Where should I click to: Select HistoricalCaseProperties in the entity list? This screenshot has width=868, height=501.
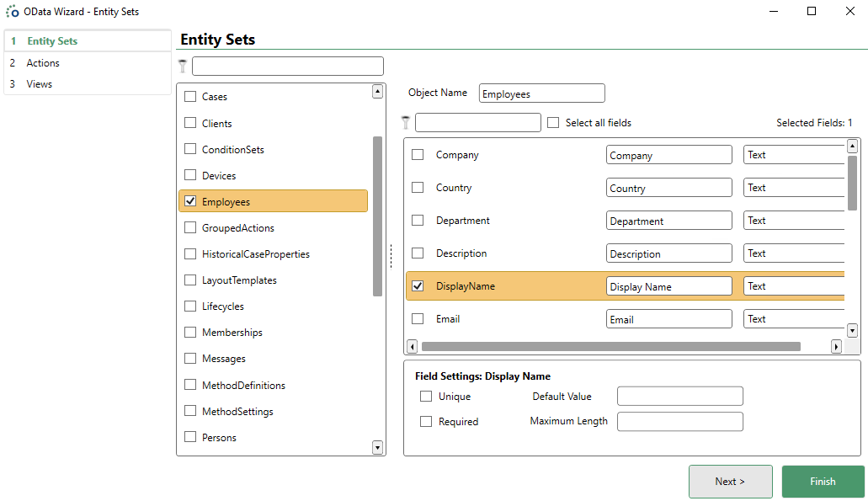pos(256,254)
